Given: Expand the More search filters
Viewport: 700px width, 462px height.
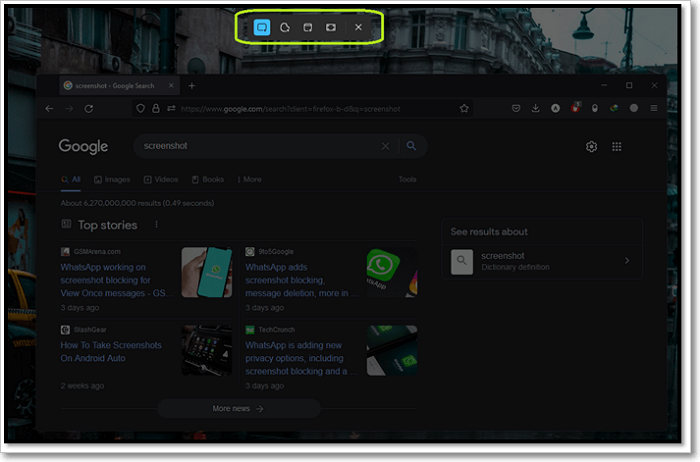Looking at the screenshot, I should click(x=249, y=180).
